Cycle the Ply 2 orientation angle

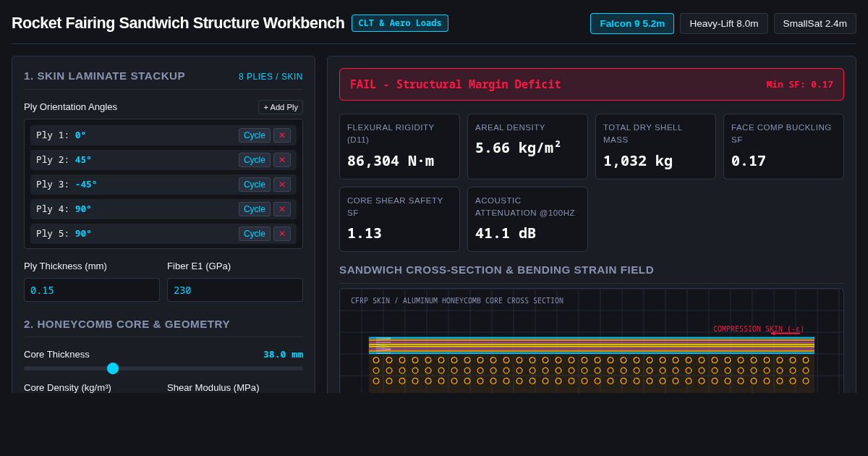[x=255, y=160]
